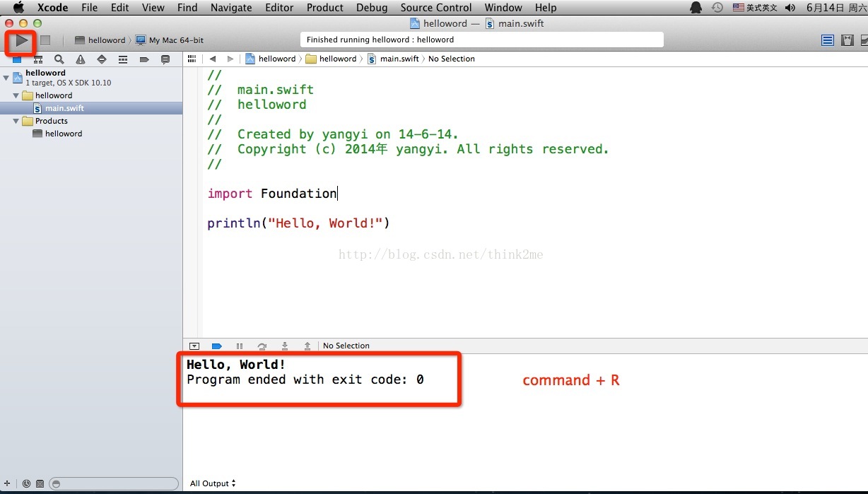
Task: Open the Debug menu
Action: click(x=372, y=8)
